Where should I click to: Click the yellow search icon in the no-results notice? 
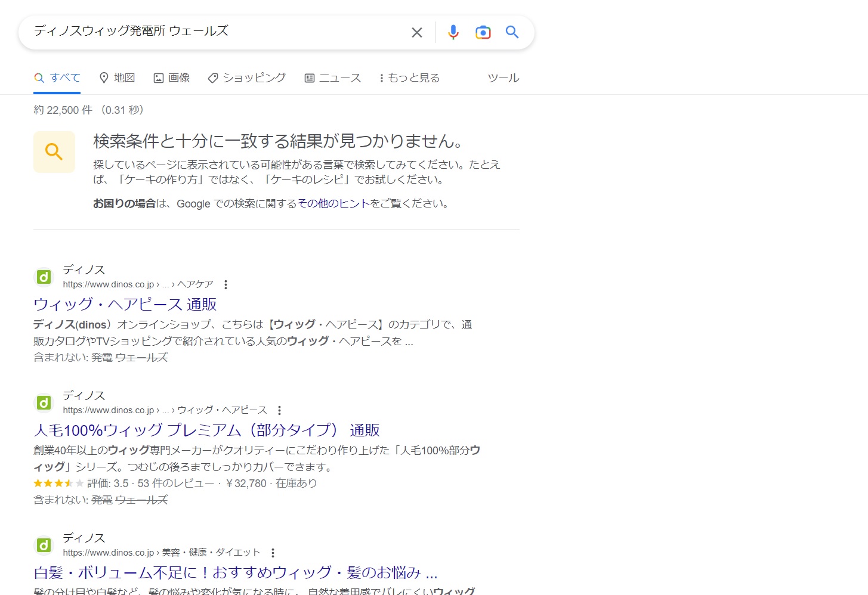point(54,152)
